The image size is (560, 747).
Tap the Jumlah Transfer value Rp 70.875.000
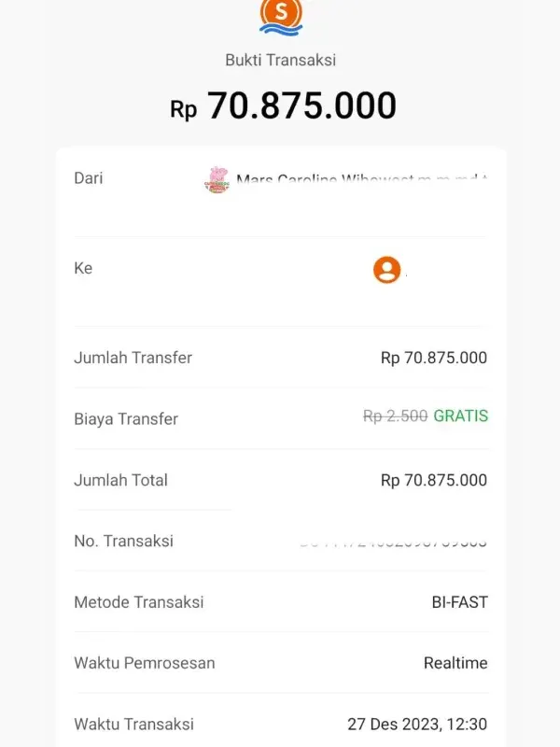pos(434,358)
